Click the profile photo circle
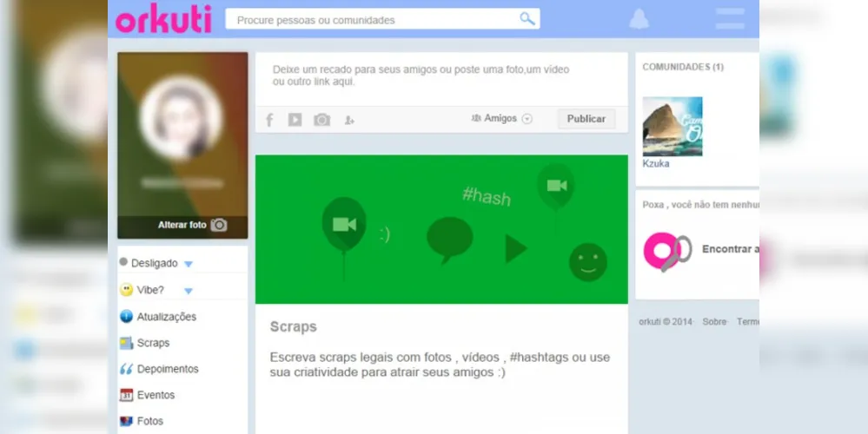This screenshot has width=868, height=434. tap(182, 118)
